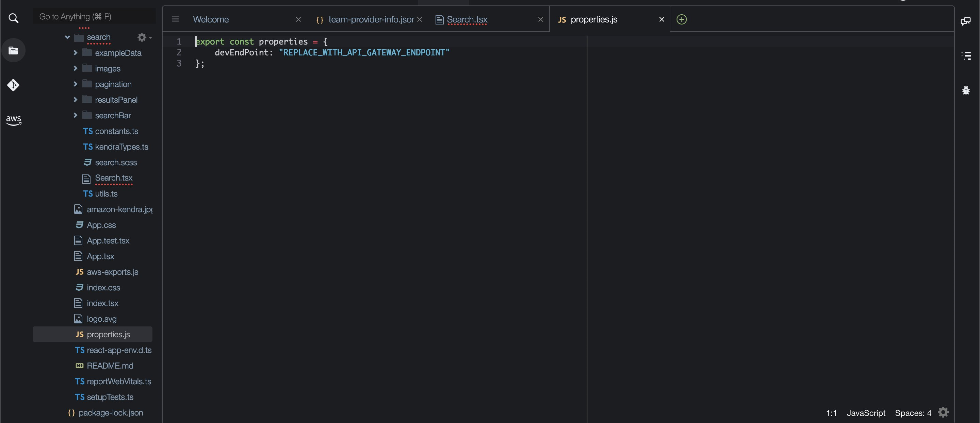This screenshot has width=980, height=423.
Task: Open aws-exports.js in the file tree
Action: pyautogui.click(x=112, y=272)
